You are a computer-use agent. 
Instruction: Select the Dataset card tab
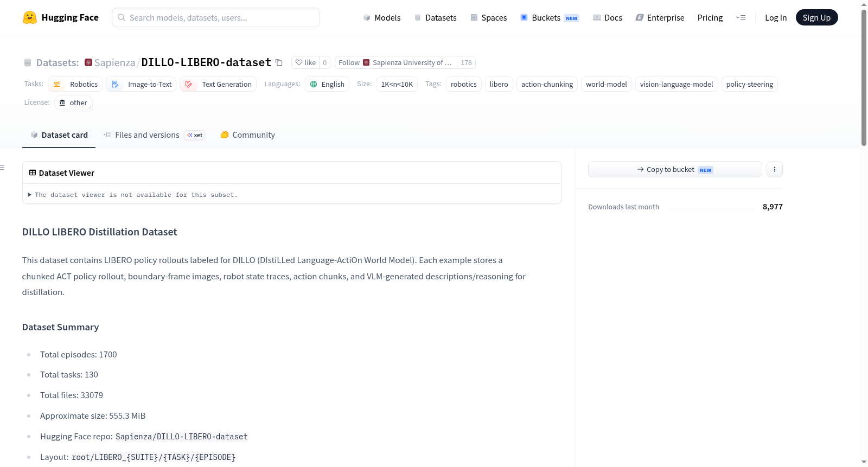[59, 135]
